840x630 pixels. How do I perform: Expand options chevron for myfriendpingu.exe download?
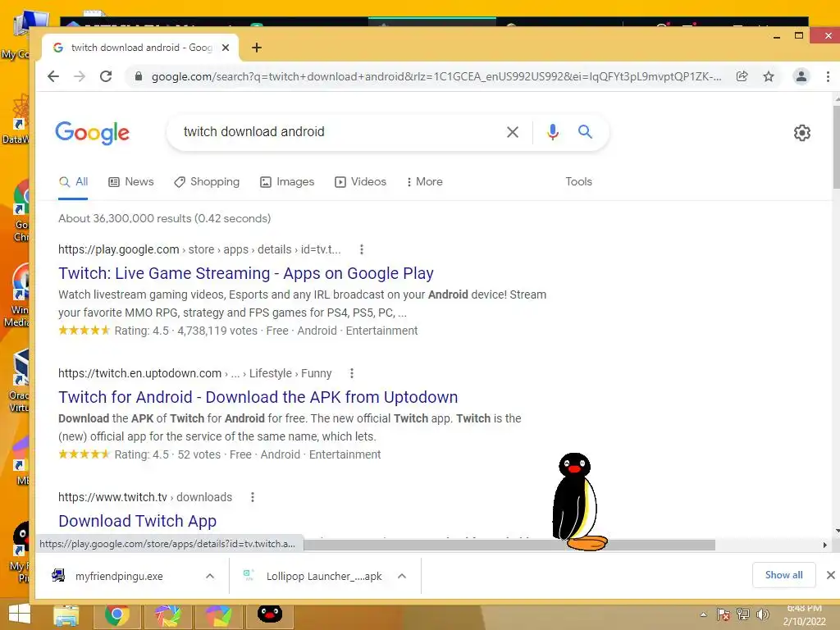pyautogui.click(x=210, y=576)
